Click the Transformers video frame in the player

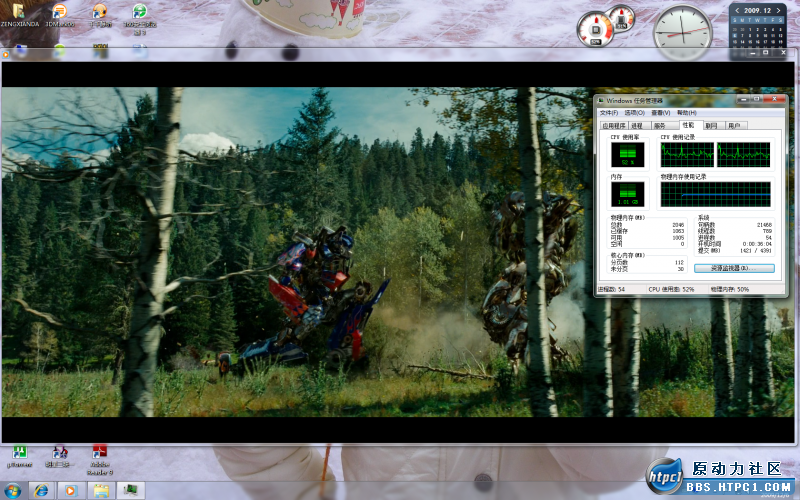[x=398, y=252]
